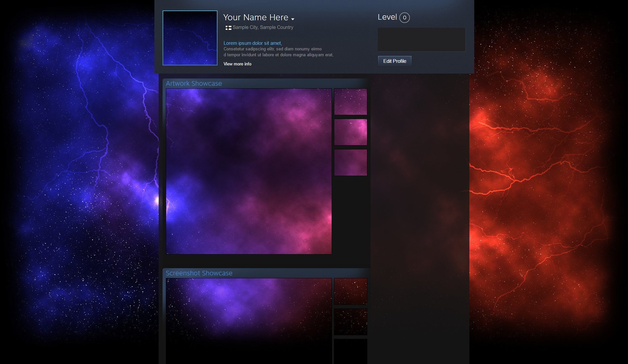Click the Edit Profile button icon
628x364 pixels.
394,61
